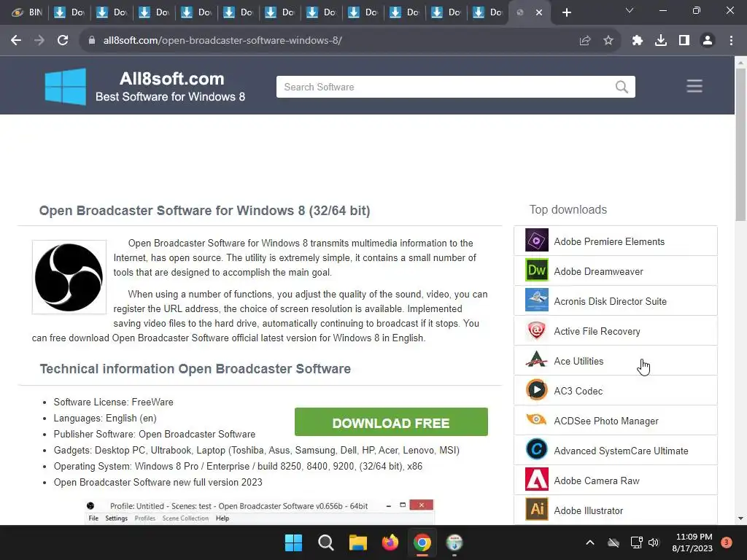Click the OBS logo thumbnail image
This screenshot has width=747, height=560.
pyautogui.click(x=69, y=277)
